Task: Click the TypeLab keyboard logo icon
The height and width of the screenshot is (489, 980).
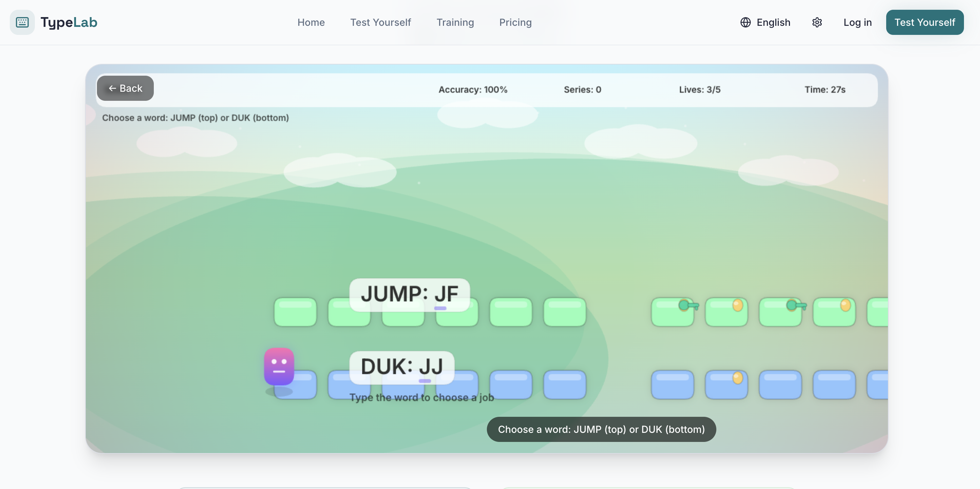Action: (22, 22)
